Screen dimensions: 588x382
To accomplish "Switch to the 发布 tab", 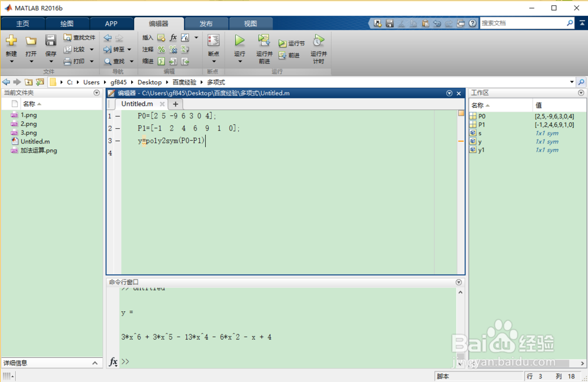I will pyautogui.click(x=206, y=24).
